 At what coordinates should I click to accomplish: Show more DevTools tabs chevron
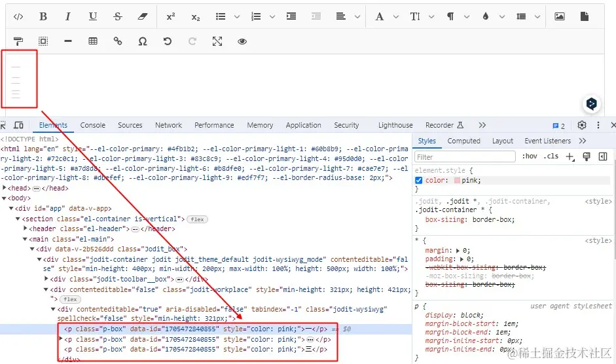click(x=482, y=125)
